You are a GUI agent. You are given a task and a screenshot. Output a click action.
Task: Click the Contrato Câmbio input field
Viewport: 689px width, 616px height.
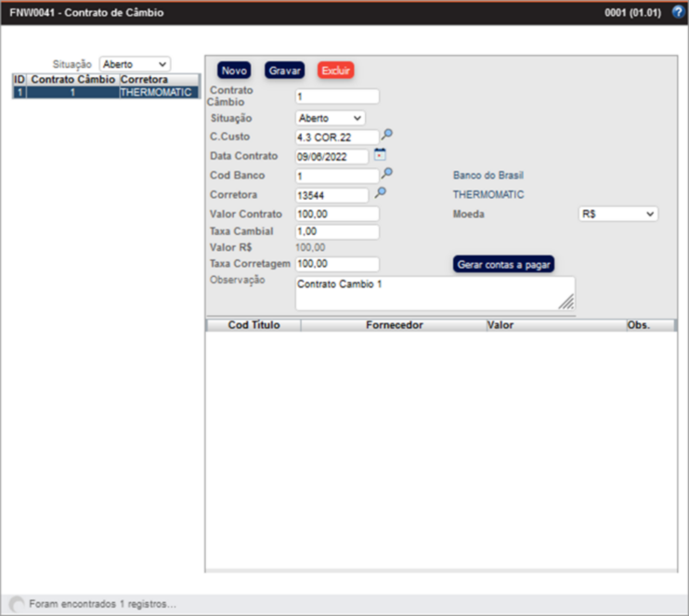[x=336, y=97]
